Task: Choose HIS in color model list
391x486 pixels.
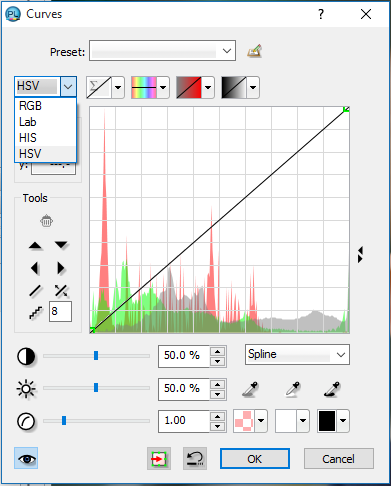Action: pyautogui.click(x=45, y=138)
